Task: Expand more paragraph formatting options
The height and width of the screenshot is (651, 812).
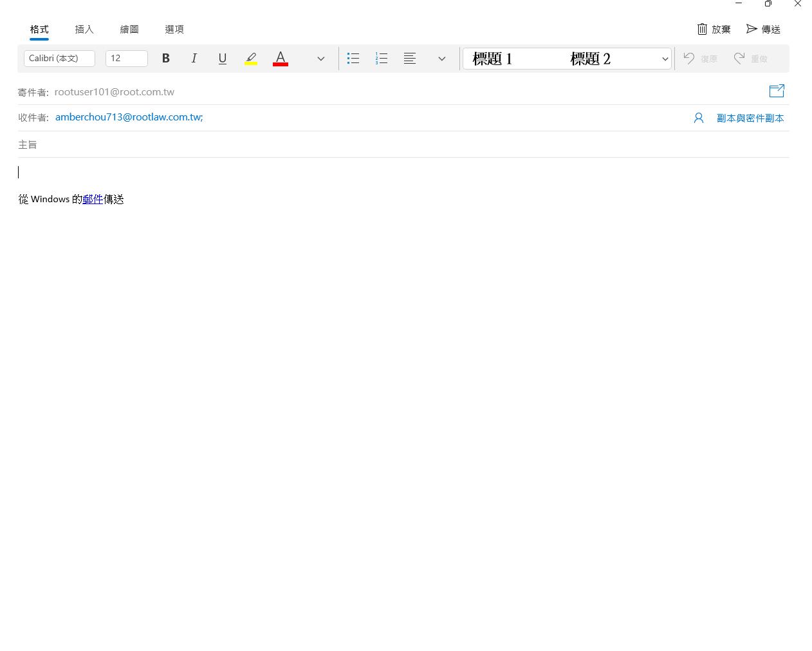Action: pos(442,59)
